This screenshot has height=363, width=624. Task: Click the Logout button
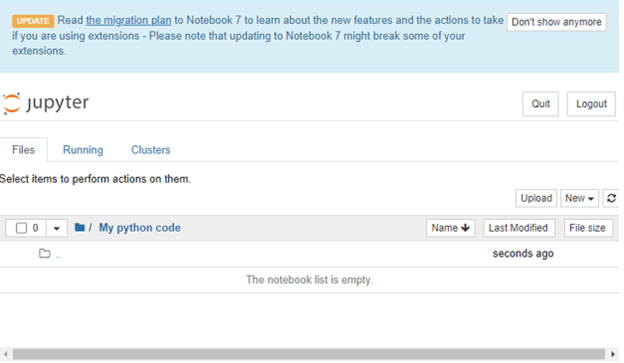[591, 104]
